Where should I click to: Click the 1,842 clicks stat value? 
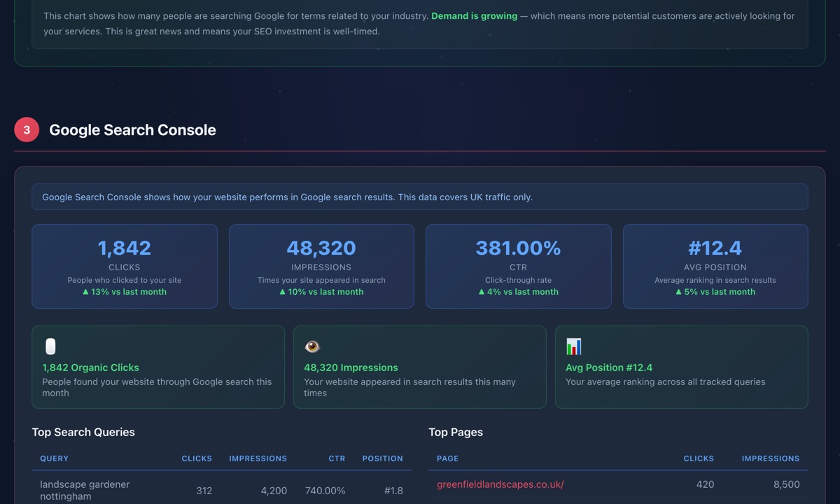click(x=125, y=248)
